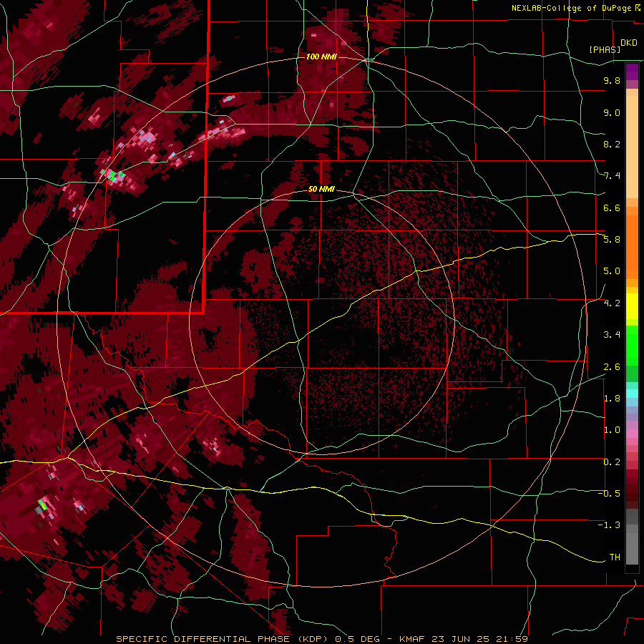Click the 1.8 legend value
The height and width of the screenshot is (644, 644).
(612, 399)
